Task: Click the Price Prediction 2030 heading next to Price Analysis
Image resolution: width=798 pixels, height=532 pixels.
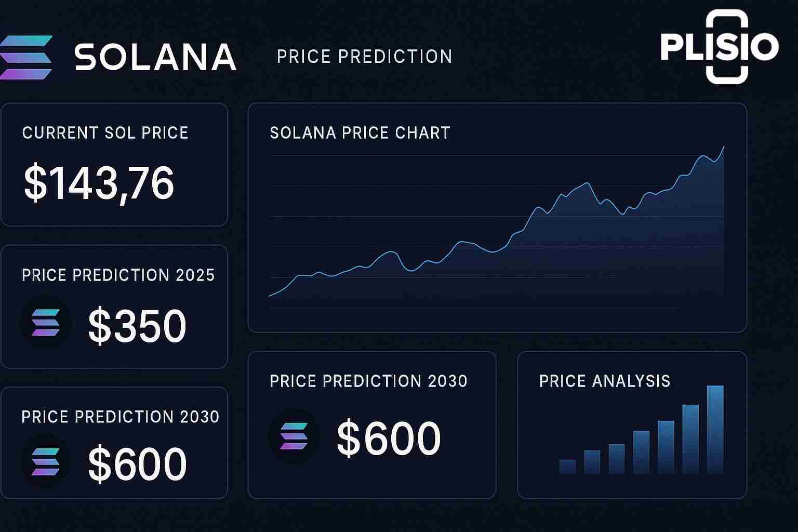Action: coord(368,381)
